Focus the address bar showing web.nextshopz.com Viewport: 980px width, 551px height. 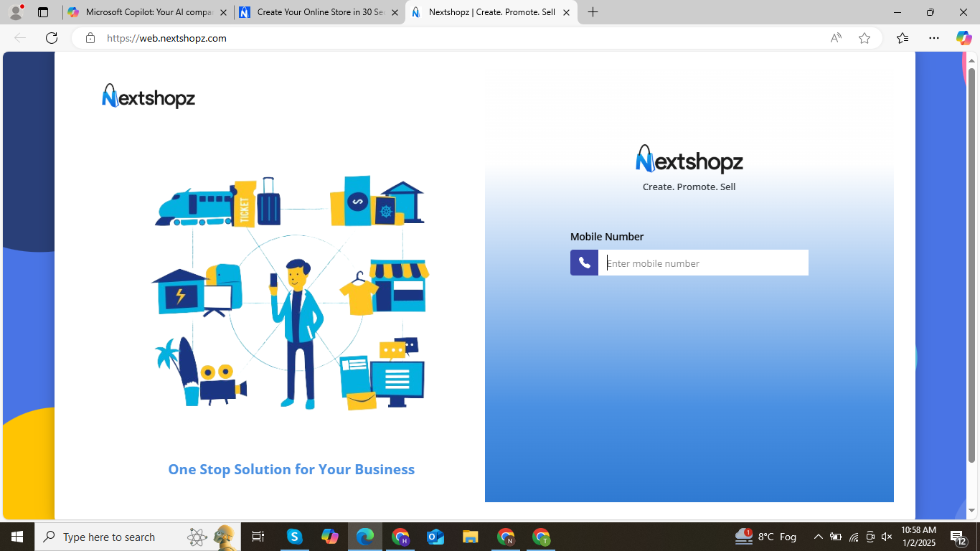[459, 38]
